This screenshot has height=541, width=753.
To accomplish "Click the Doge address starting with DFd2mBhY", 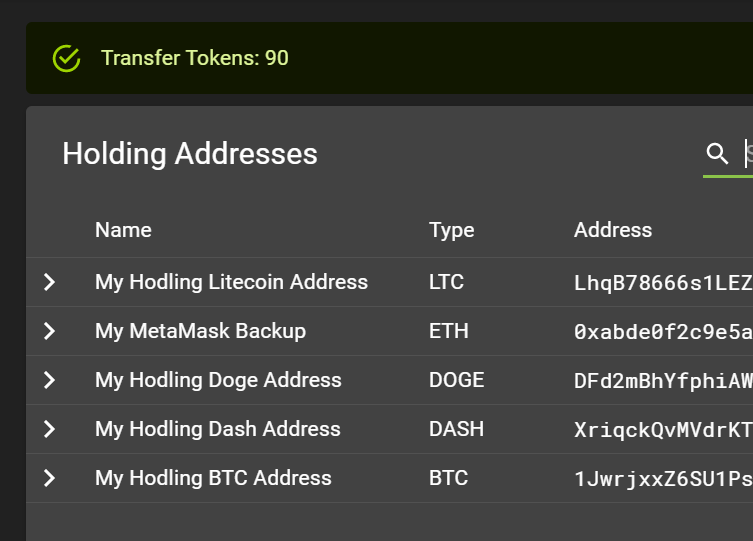I will (663, 381).
